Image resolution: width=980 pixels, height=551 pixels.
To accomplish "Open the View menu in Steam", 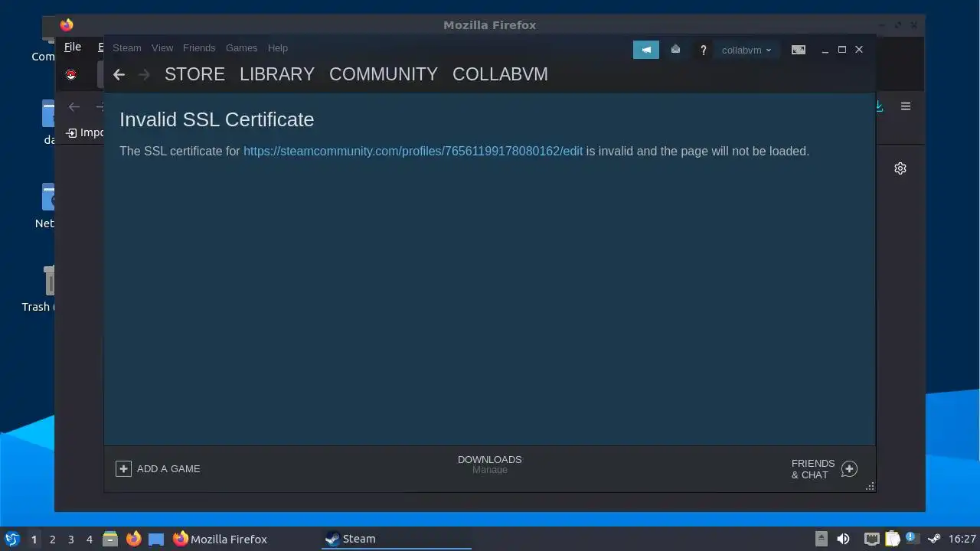I will point(162,47).
